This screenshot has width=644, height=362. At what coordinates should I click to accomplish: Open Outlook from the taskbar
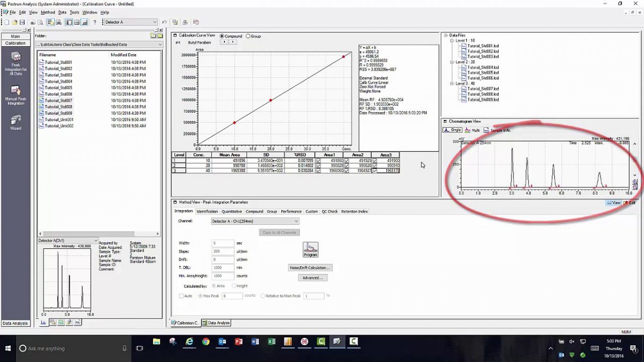click(222, 341)
